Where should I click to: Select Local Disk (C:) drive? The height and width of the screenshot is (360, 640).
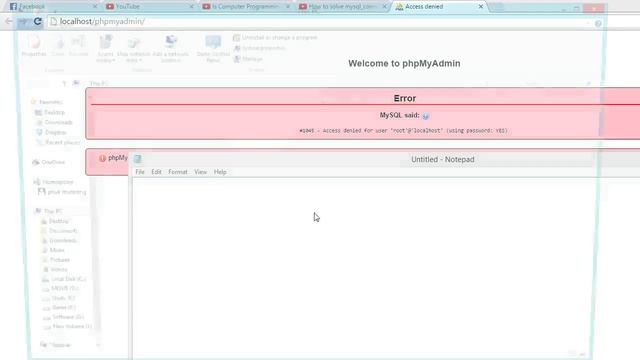[64, 279]
